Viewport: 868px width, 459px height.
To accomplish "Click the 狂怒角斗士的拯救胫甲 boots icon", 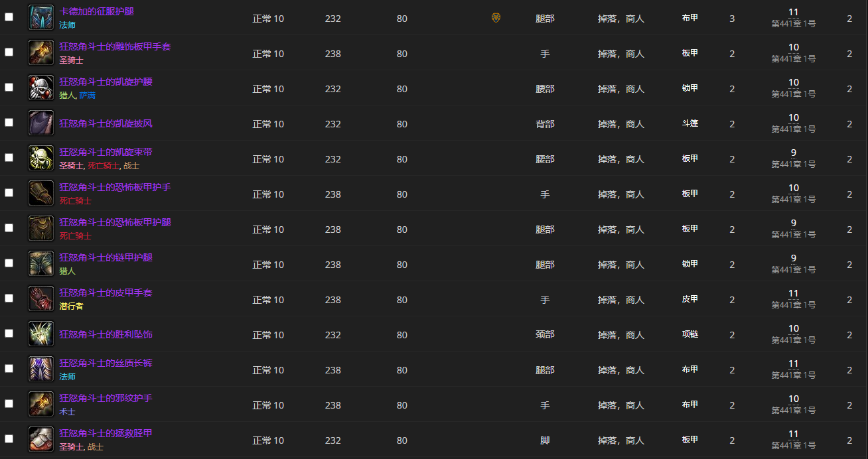I will coord(40,439).
